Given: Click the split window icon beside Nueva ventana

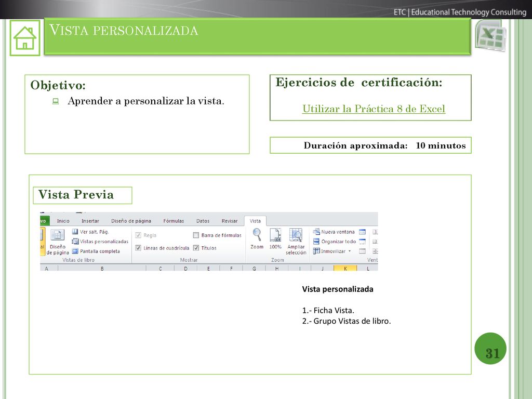Looking at the screenshot, I should point(362,232).
